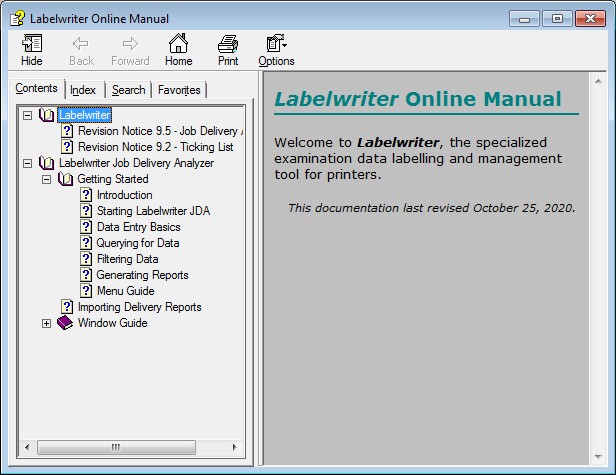
Task: Click the question-mark page icon beside Introduction
Action: 86,195
